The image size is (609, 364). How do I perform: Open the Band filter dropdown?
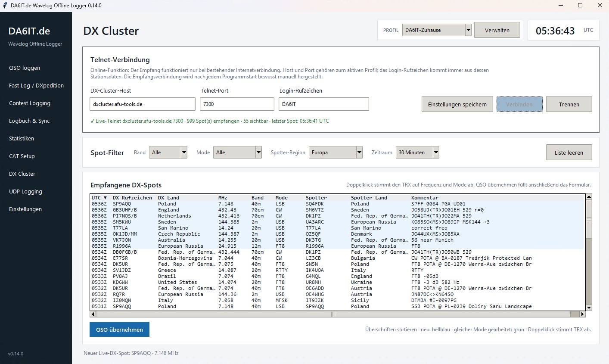pyautogui.click(x=168, y=152)
